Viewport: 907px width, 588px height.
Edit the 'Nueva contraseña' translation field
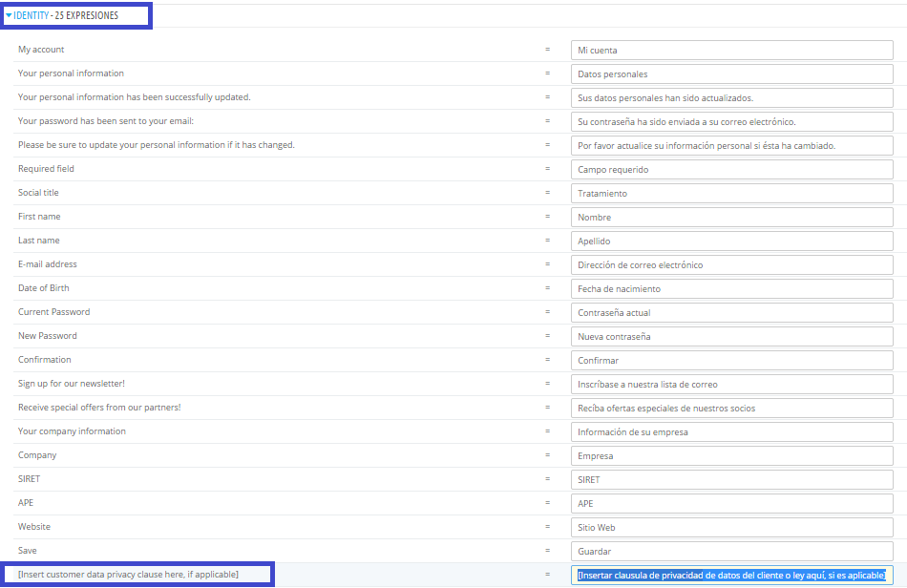[x=731, y=336]
